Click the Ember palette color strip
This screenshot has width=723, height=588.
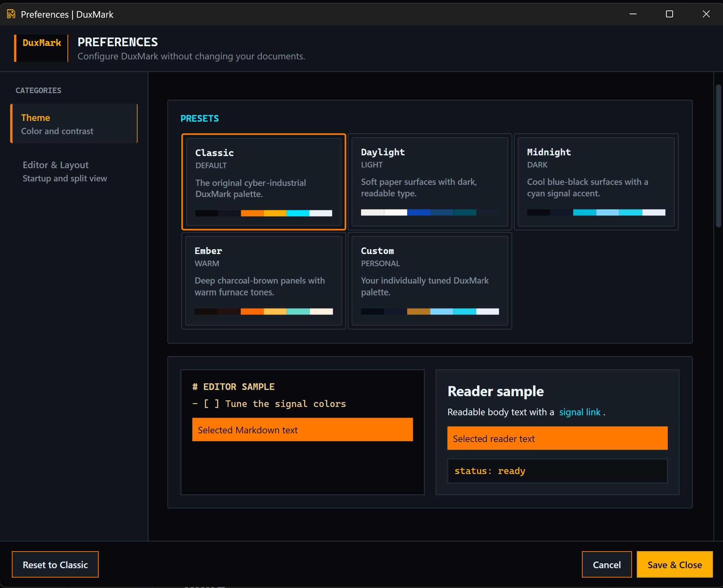click(264, 311)
